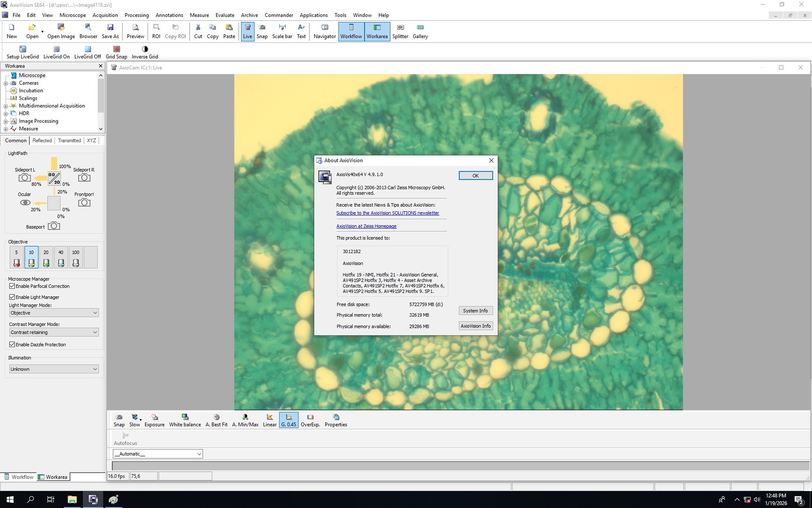Open the Contrast Manager Mode dropdown
Viewport: 812px width, 508px height.
coord(53,332)
